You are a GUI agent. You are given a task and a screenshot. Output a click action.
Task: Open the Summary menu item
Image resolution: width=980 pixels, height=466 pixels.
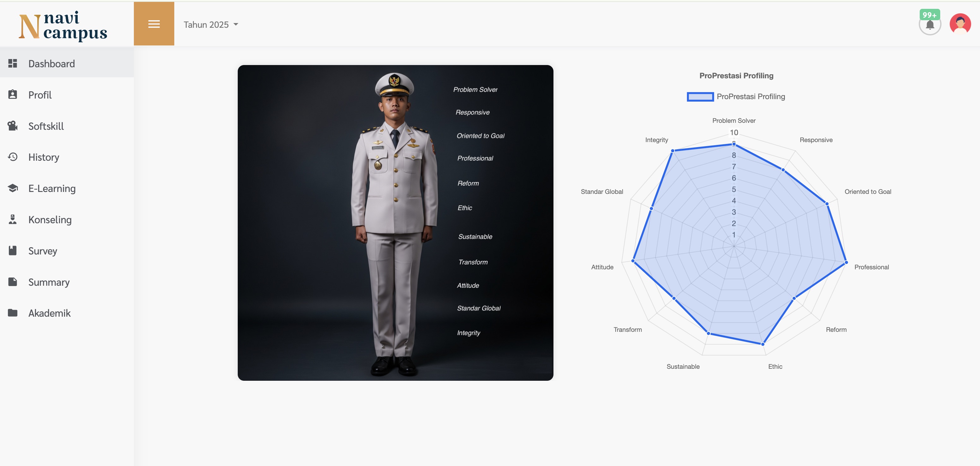tap(67, 282)
